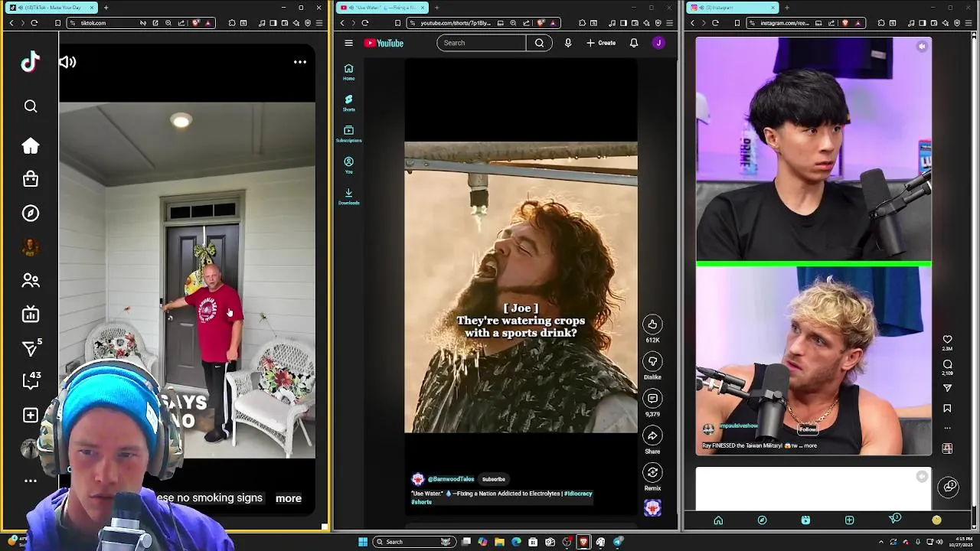Share the YouTube Short
Screen dimensions: 980x551
point(652,435)
